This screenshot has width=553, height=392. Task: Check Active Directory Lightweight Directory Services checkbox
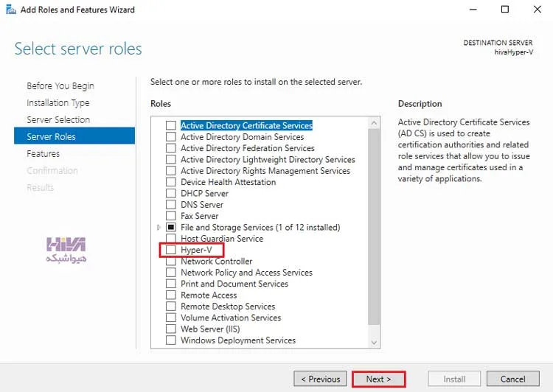point(171,159)
